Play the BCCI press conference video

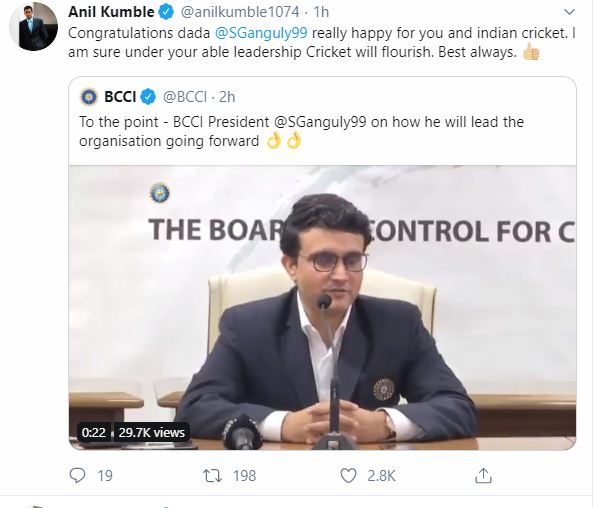(x=322, y=308)
